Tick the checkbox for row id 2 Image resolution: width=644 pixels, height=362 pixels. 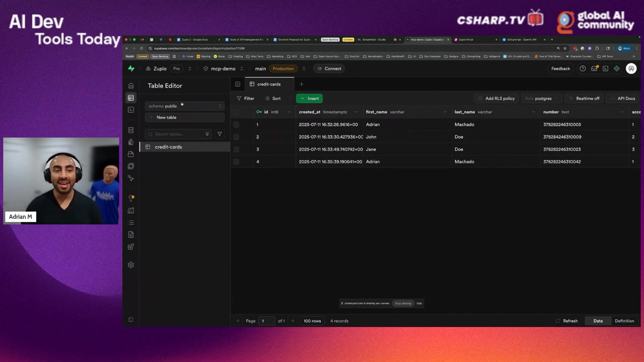(236, 137)
